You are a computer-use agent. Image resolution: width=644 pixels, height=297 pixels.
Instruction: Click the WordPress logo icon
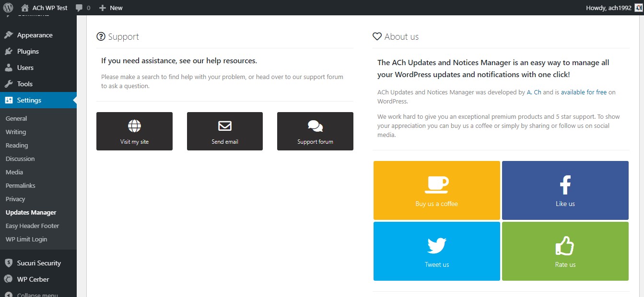click(8, 8)
